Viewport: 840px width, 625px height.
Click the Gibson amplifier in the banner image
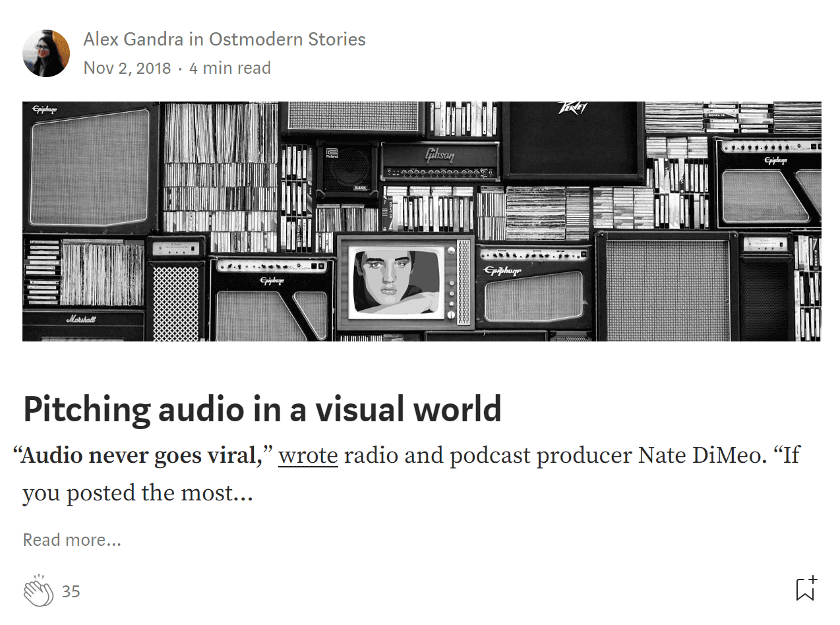pos(440,160)
